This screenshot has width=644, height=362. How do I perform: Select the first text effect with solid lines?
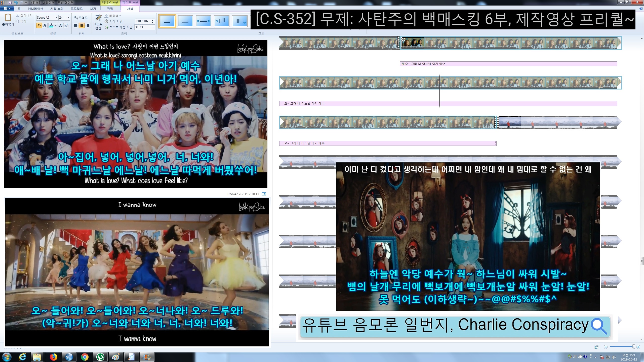[167, 21]
